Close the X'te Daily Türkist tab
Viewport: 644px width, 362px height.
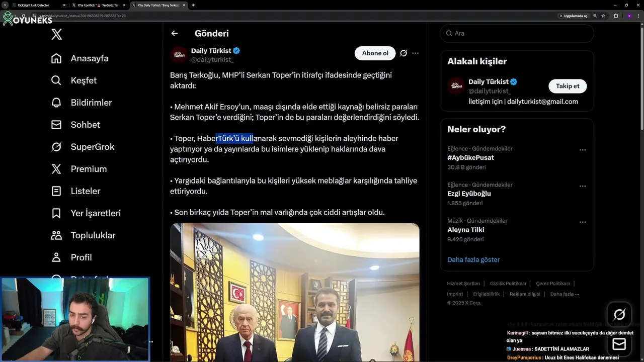pos(184,5)
